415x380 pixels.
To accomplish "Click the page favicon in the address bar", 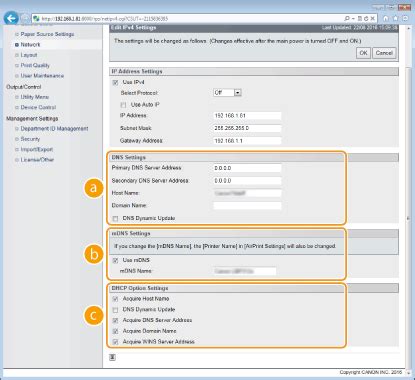I will point(36,18).
